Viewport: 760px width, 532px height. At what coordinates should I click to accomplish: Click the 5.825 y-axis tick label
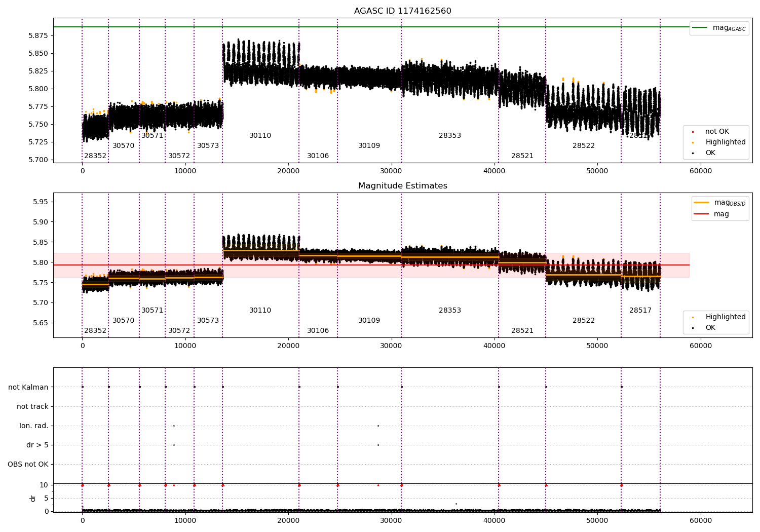click(x=39, y=71)
